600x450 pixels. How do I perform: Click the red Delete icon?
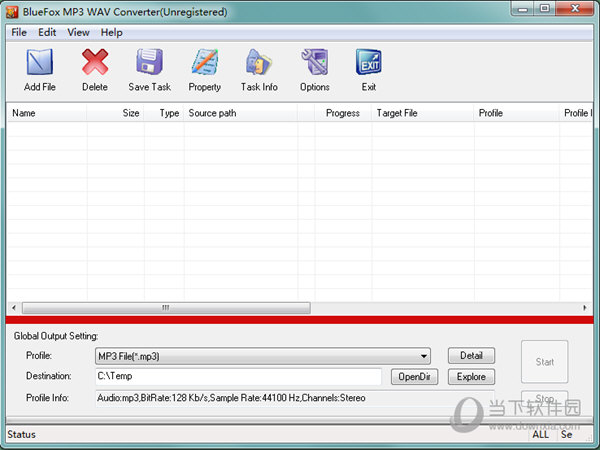95,62
